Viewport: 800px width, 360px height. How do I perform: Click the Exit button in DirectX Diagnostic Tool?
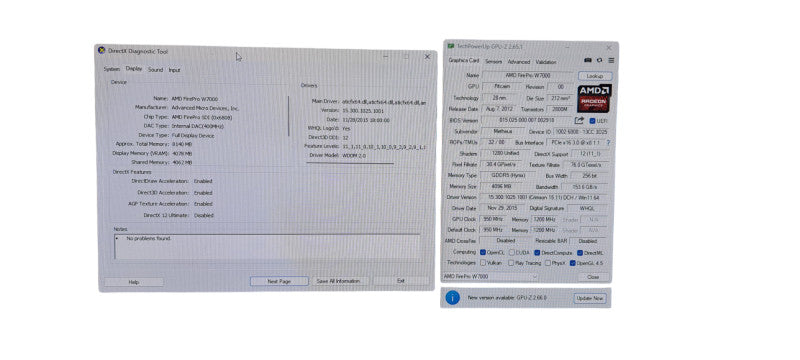click(x=401, y=281)
